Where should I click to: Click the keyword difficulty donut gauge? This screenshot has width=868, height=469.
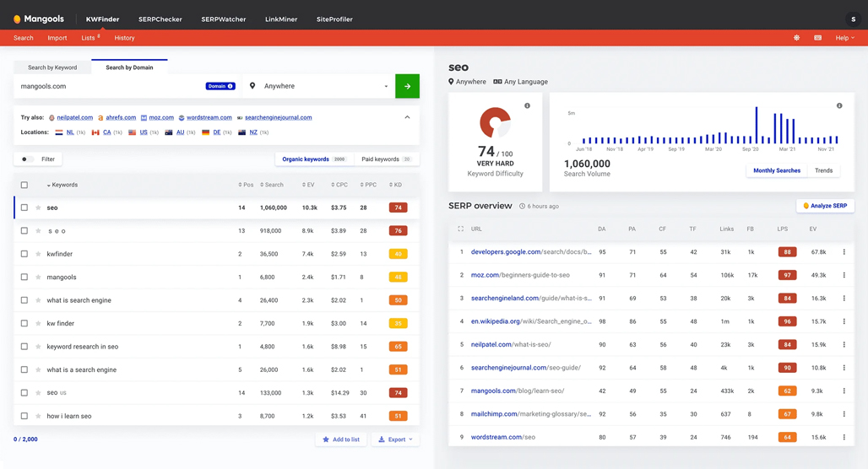pos(495,122)
